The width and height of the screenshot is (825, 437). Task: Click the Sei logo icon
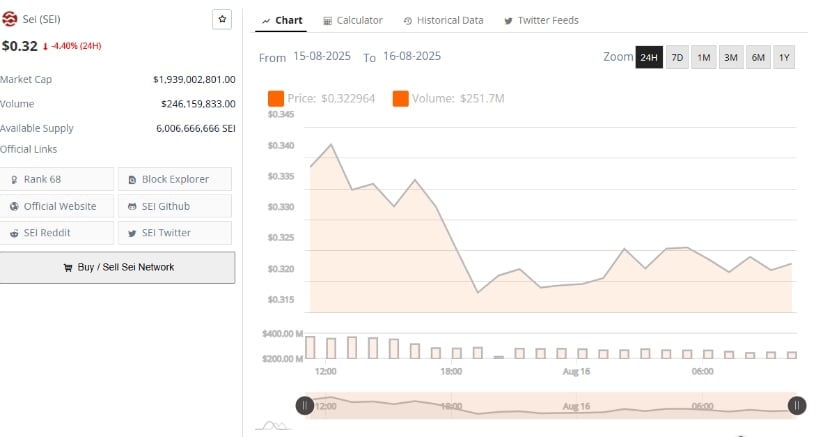pos(9,19)
